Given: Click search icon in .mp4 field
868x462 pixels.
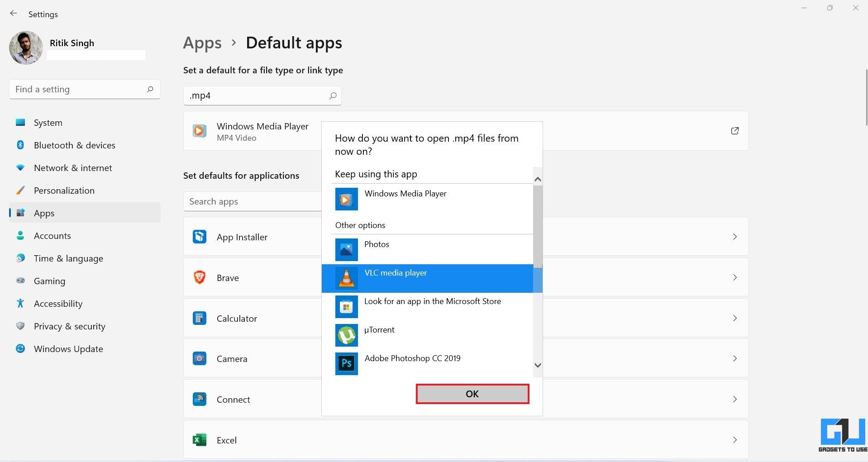Looking at the screenshot, I should (x=333, y=95).
